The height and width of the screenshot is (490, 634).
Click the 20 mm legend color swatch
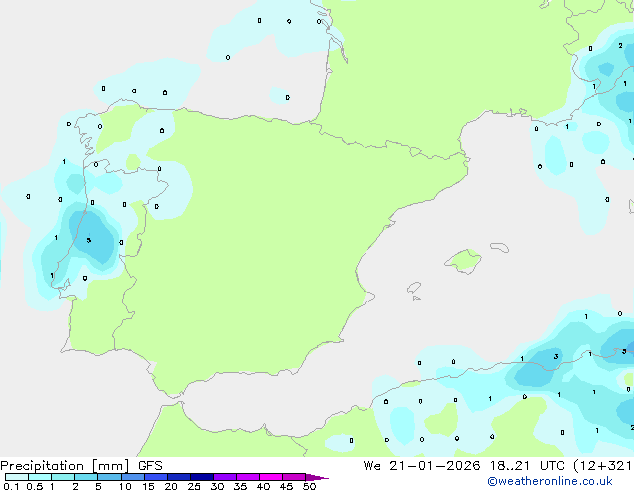(x=178, y=477)
